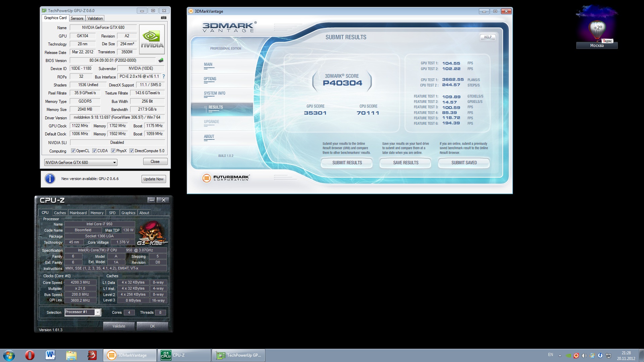The height and width of the screenshot is (362, 644).
Task: Show hidden tray icons arrow
Action: (x=559, y=356)
